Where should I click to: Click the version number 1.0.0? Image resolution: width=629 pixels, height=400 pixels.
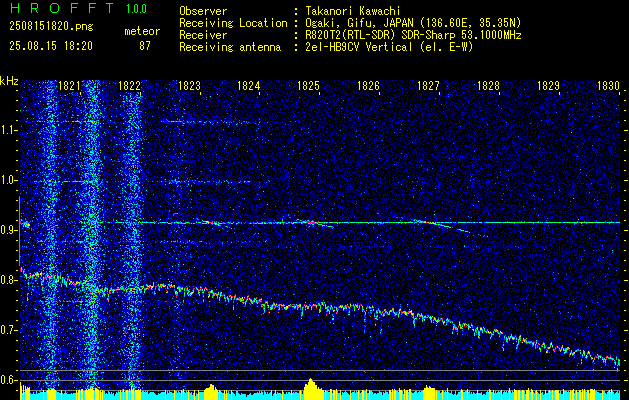tap(136, 9)
